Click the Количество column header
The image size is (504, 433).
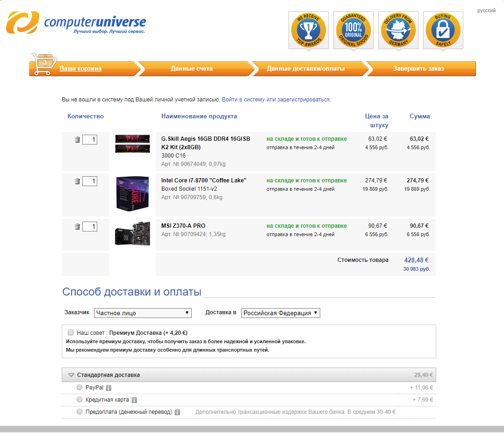86,116
